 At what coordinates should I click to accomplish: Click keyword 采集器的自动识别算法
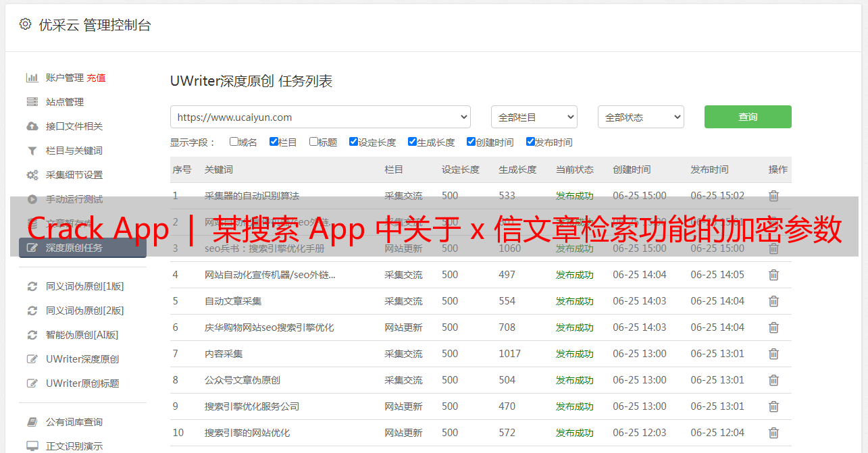coord(252,196)
